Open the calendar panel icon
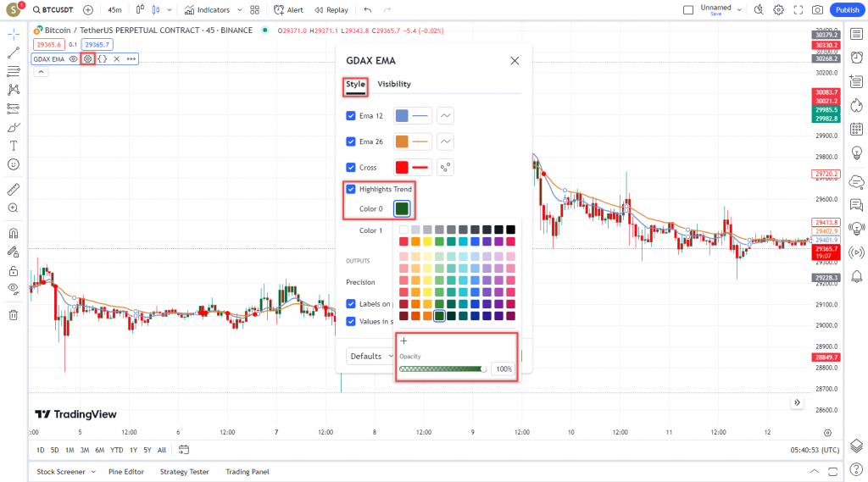 856,129
